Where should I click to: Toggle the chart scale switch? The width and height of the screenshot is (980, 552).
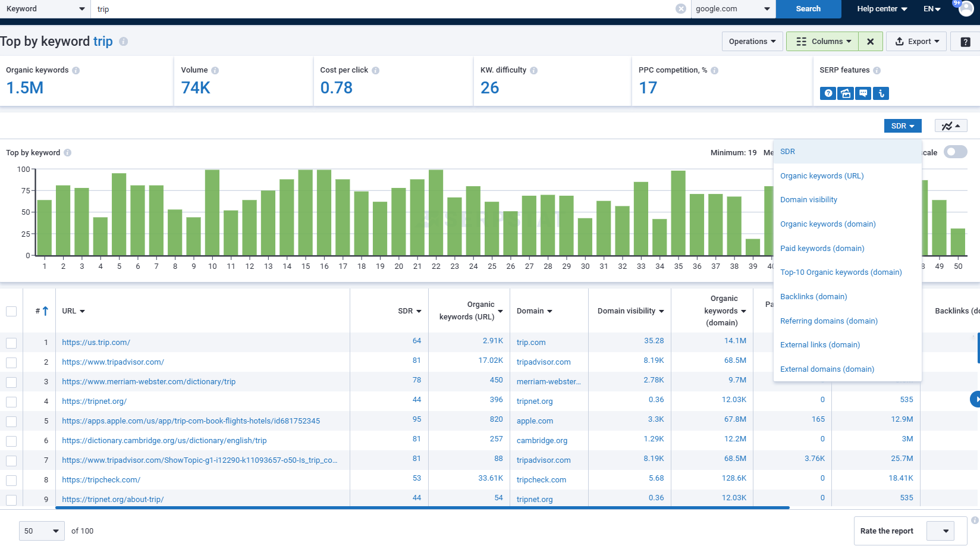[956, 152]
